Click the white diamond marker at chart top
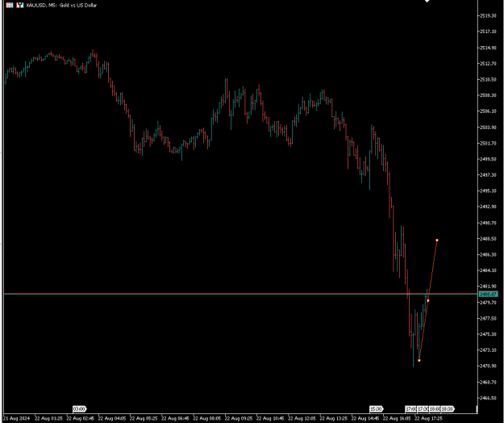504x423 pixels. [427, 1]
